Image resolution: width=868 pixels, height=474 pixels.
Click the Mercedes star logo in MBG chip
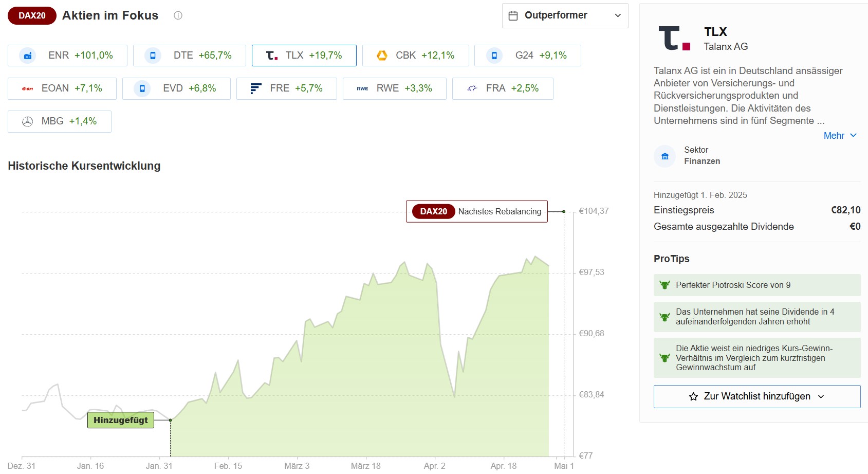(x=28, y=121)
